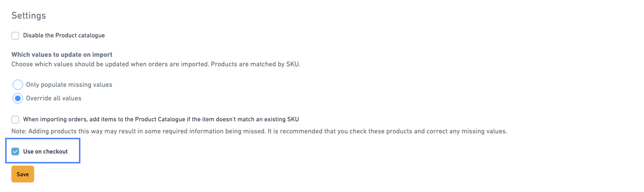Click the 'Disable the Product catalogue' label text
Screen dimensions: 644x192
[x=64, y=36]
